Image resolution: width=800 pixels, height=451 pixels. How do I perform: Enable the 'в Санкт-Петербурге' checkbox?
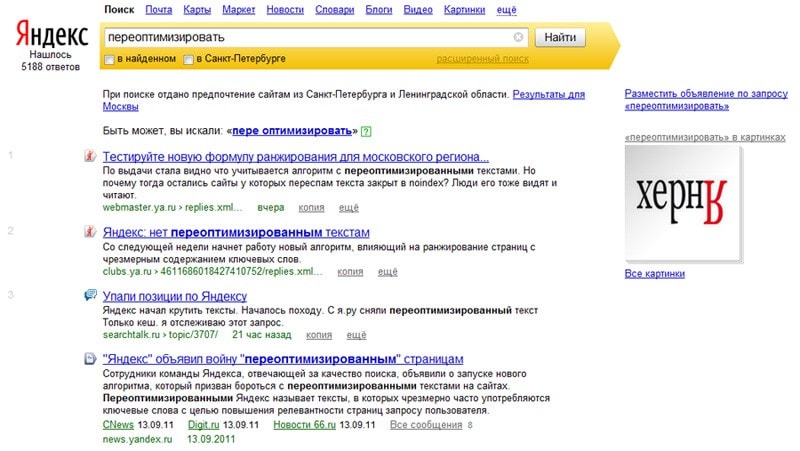coord(188,60)
